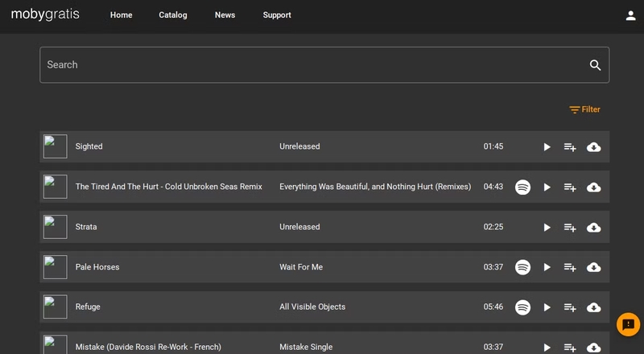The height and width of the screenshot is (354, 644).
Task: Click the Pale Horses album thumbnail
Action: 56,267
